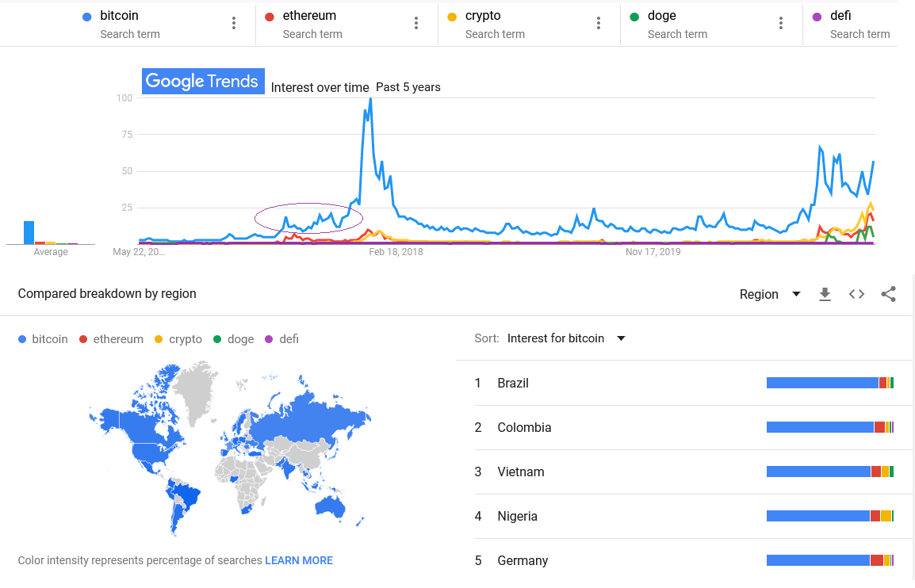Screen dimensions: 915x588
Task: Download the region breakdown as CSV
Action: click(825, 294)
